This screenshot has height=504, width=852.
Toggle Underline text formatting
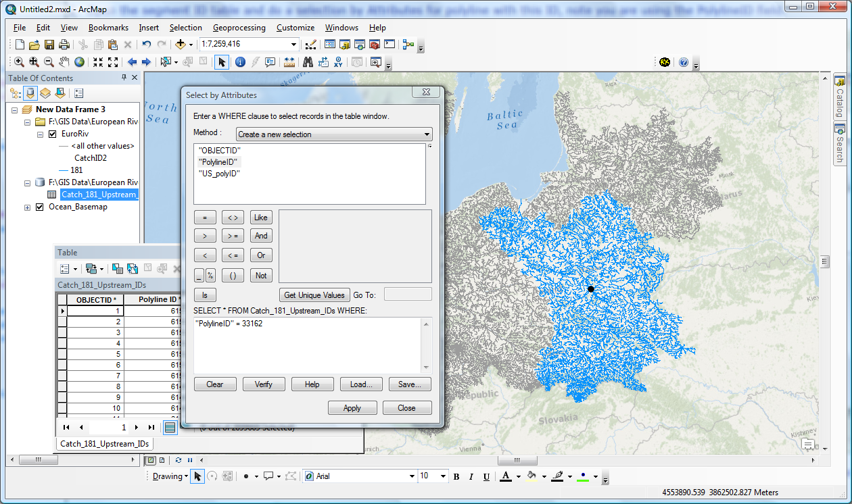[486, 476]
